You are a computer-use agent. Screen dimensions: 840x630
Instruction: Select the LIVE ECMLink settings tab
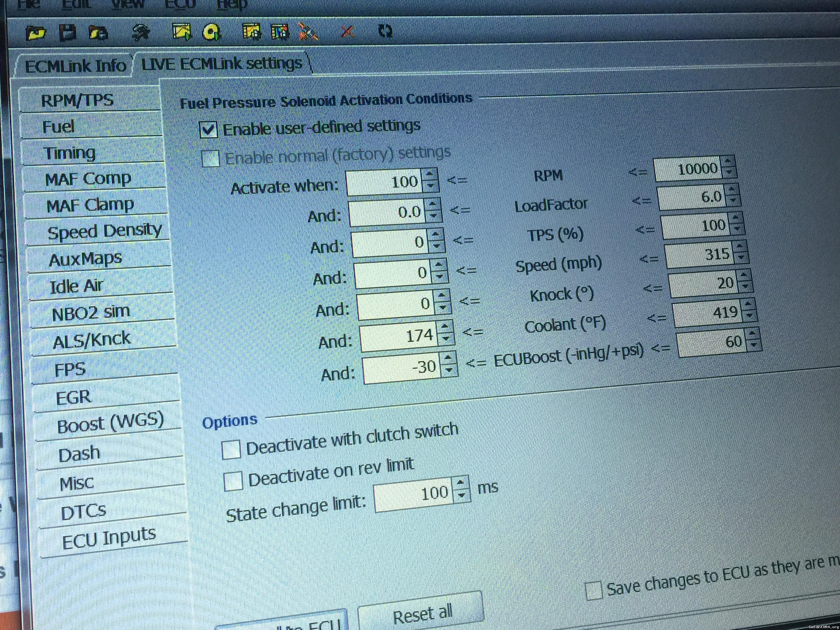pyautogui.click(x=222, y=63)
